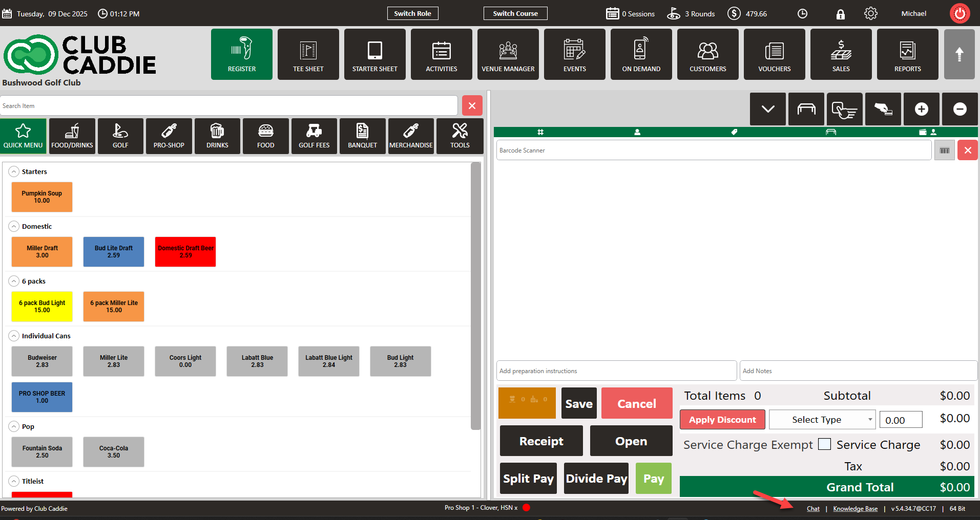Add the yellow 6 pack Bud Light tile
Viewport: 980px width, 520px height.
(x=42, y=307)
